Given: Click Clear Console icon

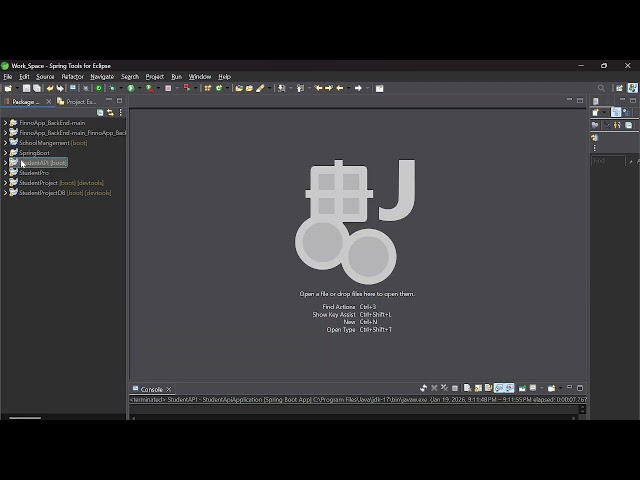Looking at the screenshot, I should pyautogui.click(x=467, y=388).
